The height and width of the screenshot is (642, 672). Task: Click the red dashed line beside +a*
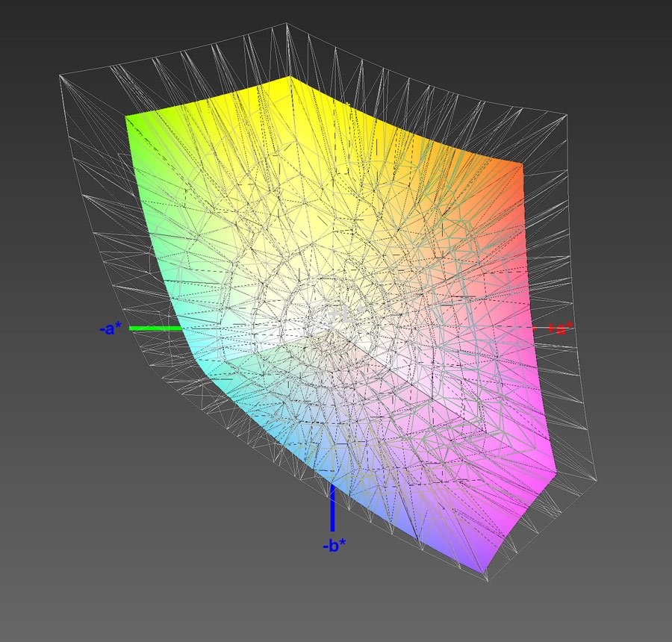[x=539, y=328]
